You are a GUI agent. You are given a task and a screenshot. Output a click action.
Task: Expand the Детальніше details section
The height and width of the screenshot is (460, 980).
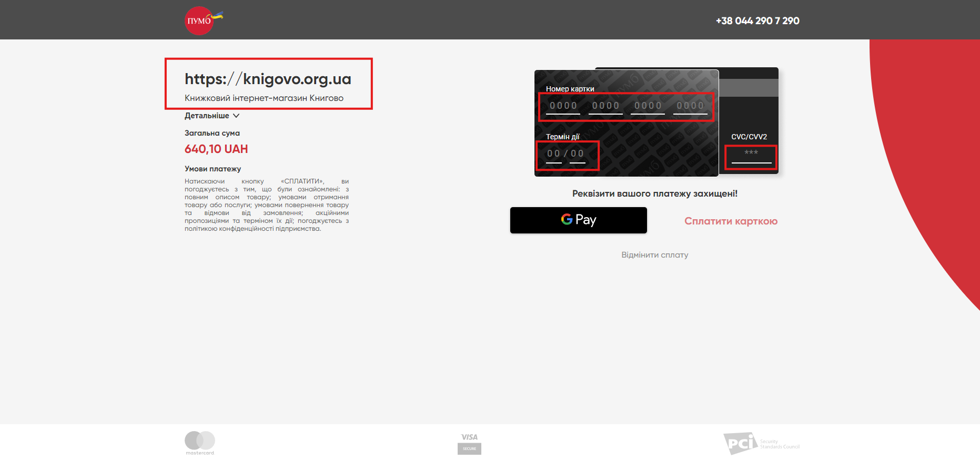coord(212,116)
